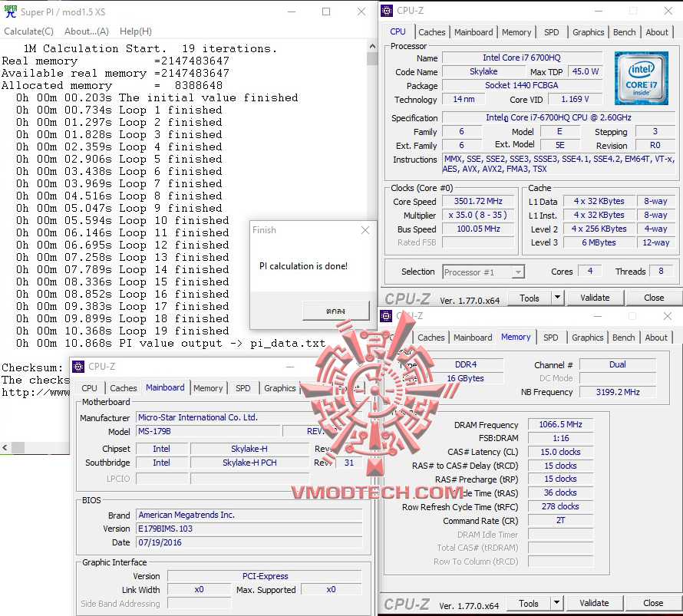Click Tools button in top CPU-Z window
The image size is (683, 616).
click(530, 298)
